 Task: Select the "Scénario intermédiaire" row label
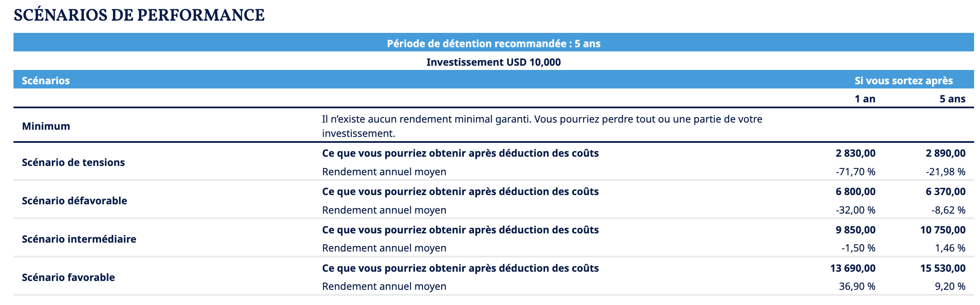click(79, 239)
